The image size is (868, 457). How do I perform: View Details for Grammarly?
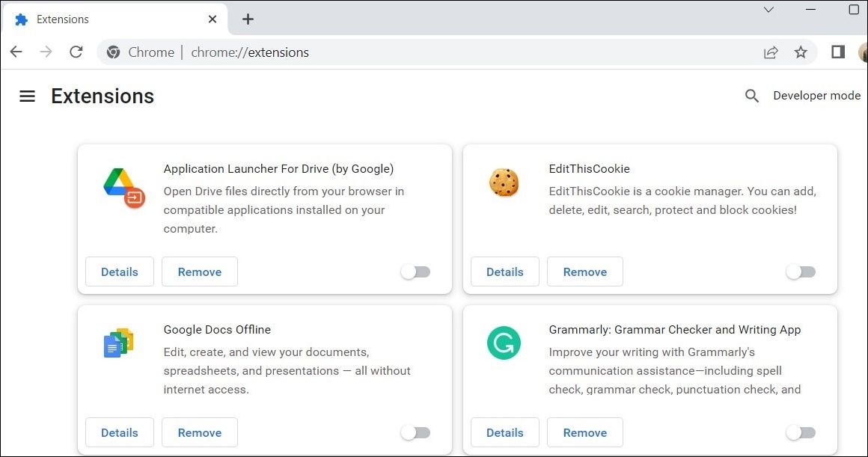[x=504, y=432]
